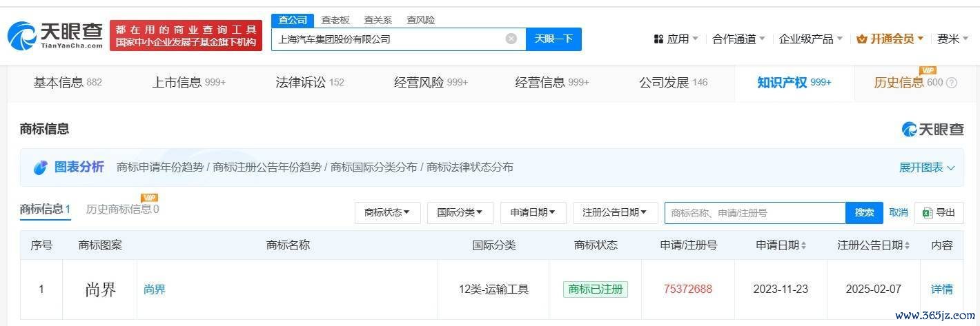This screenshot has width=980, height=326.
Task: Open the 法律诉讼 tab
Action: [x=310, y=83]
